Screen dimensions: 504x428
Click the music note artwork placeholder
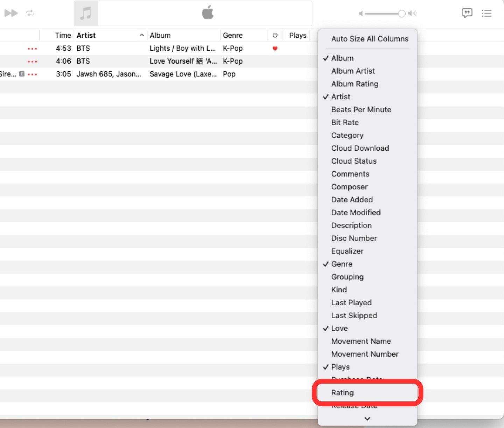(x=86, y=13)
